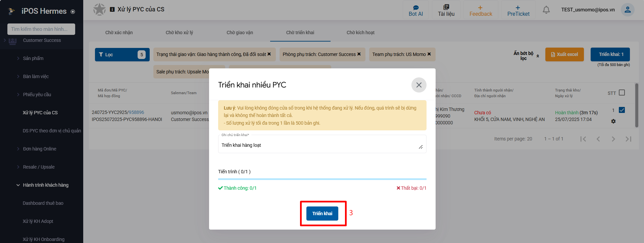The width and height of the screenshot is (644, 243).
Task: Click the Xuất excel button
Action: pyautogui.click(x=564, y=54)
